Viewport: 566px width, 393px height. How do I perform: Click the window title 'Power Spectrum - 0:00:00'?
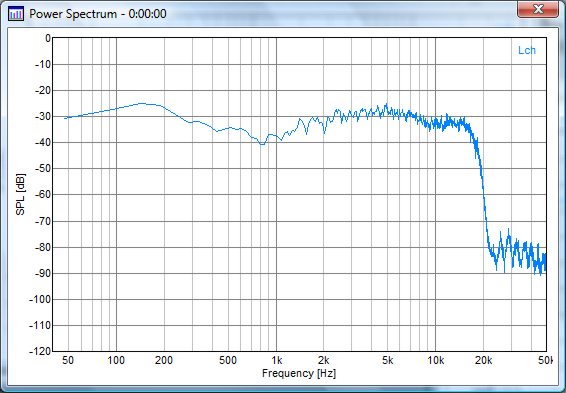97,14
